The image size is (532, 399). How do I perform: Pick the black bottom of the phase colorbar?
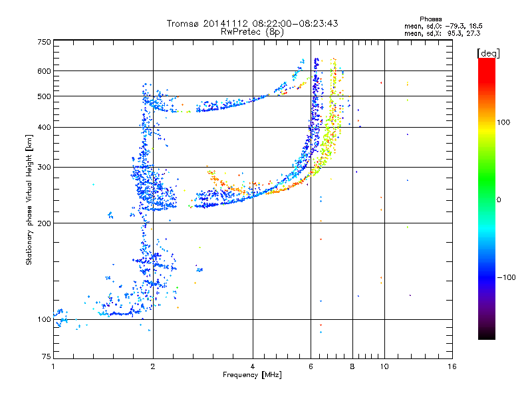[487, 336]
